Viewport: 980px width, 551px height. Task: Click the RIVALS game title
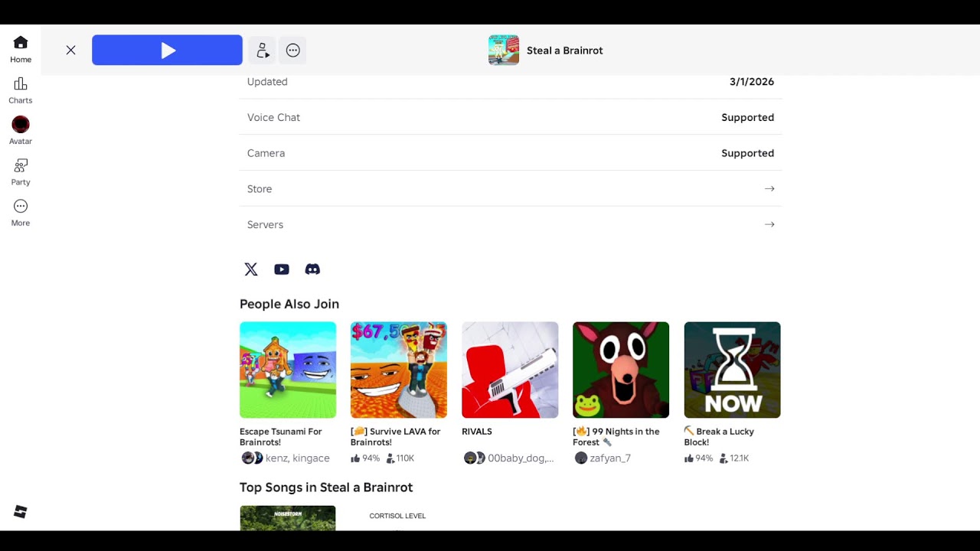tap(477, 432)
